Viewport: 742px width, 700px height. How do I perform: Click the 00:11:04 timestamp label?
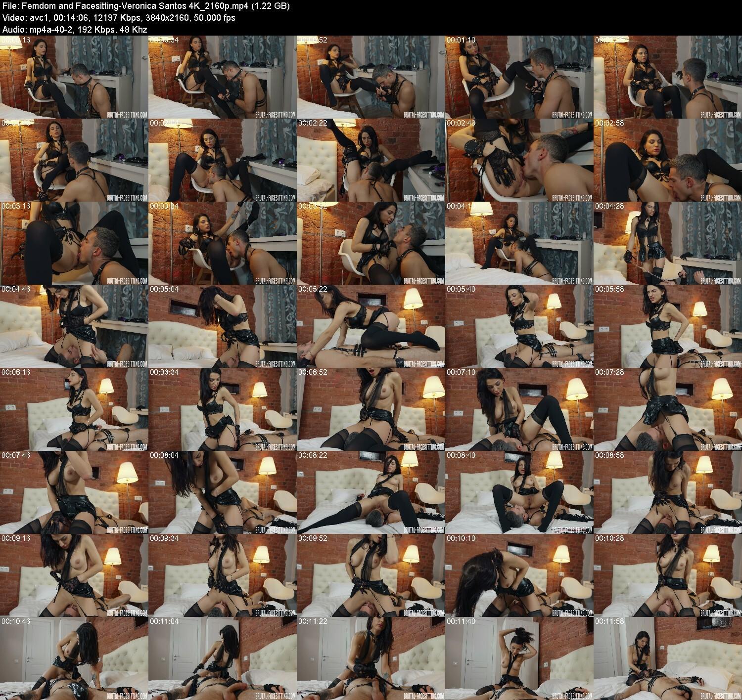point(163,620)
